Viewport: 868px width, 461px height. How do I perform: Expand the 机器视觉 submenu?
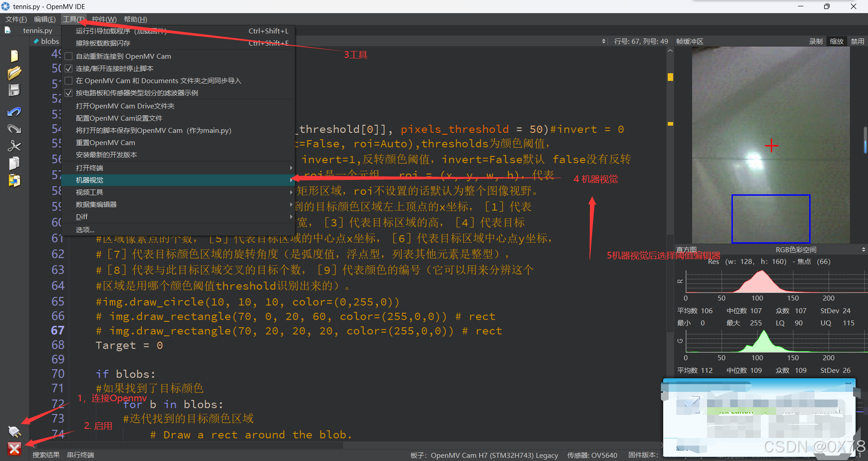pyautogui.click(x=178, y=180)
